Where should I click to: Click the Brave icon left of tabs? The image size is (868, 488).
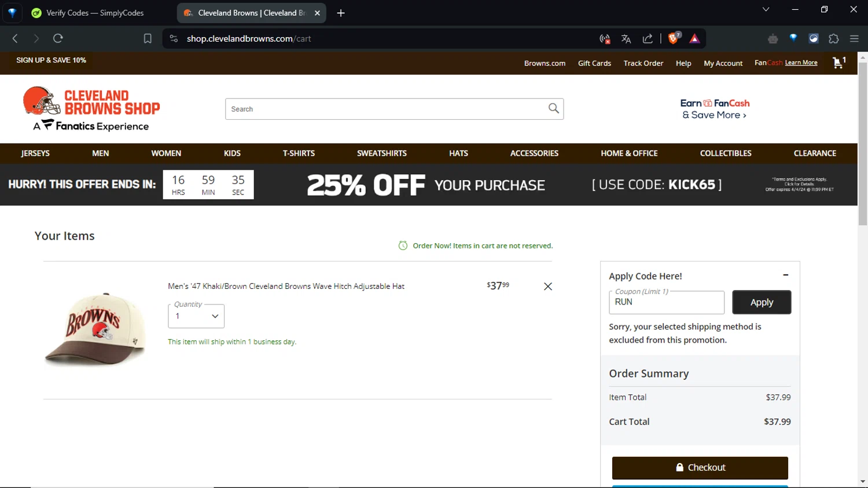[12, 13]
